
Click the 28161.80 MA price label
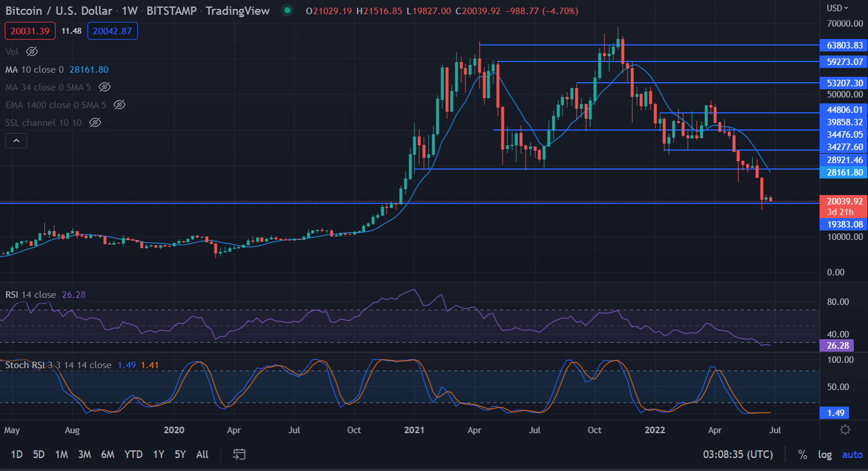tap(844, 173)
